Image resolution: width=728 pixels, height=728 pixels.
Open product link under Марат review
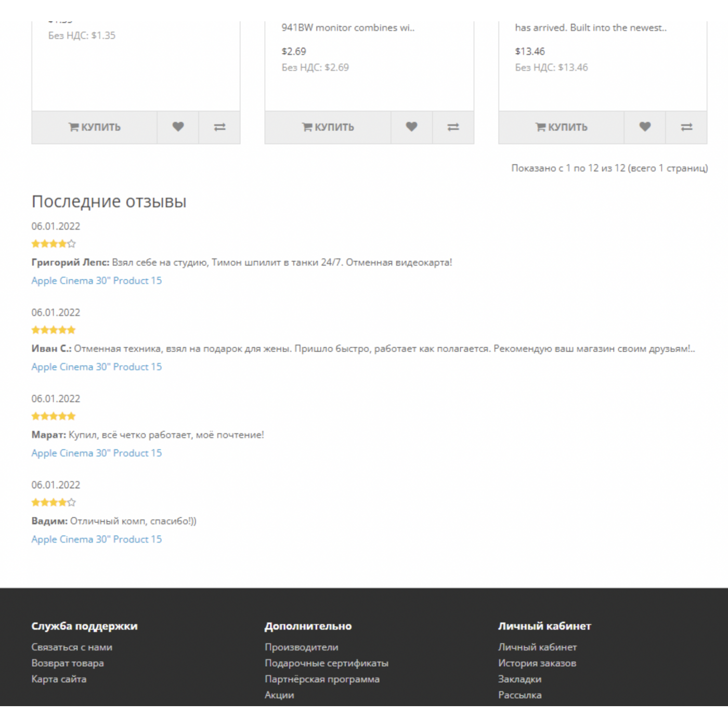(97, 453)
